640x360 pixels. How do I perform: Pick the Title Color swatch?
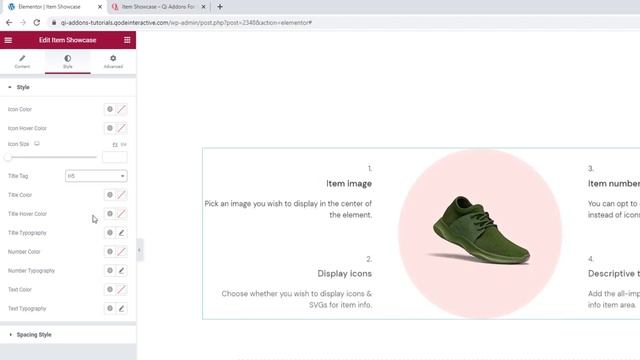coord(122,195)
